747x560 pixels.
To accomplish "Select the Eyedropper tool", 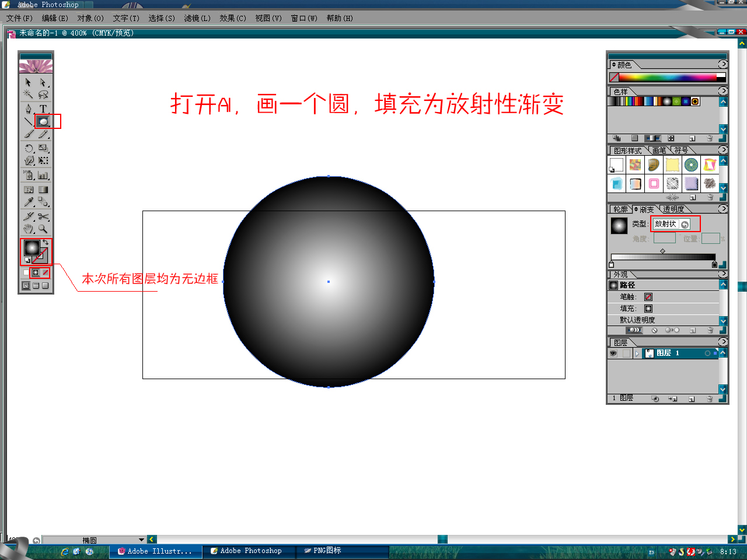I will [x=28, y=202].
